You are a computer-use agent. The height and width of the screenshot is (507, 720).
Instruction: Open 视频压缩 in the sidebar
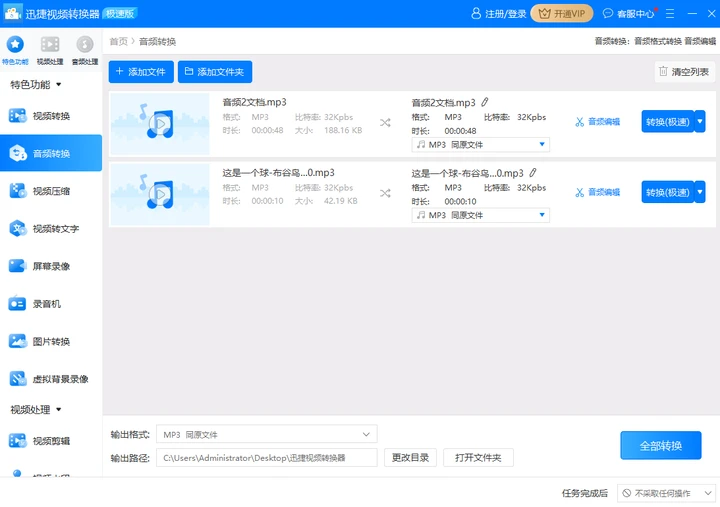click(x=51, y=191)
